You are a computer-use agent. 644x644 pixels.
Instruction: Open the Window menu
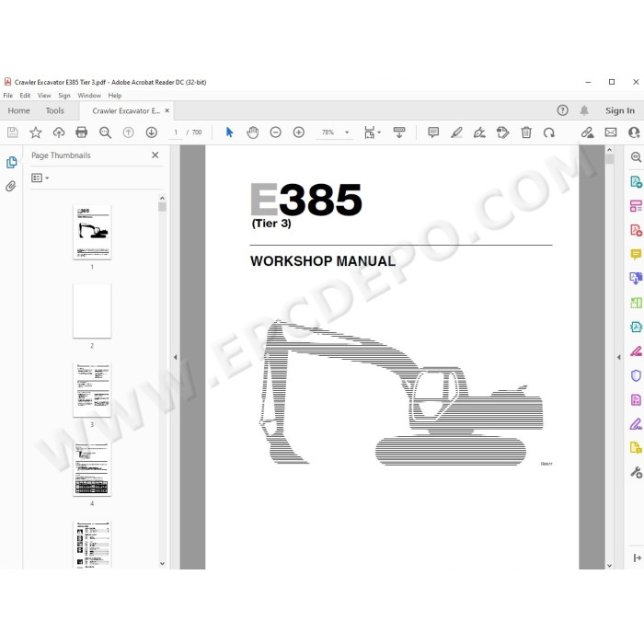(89, 96)
